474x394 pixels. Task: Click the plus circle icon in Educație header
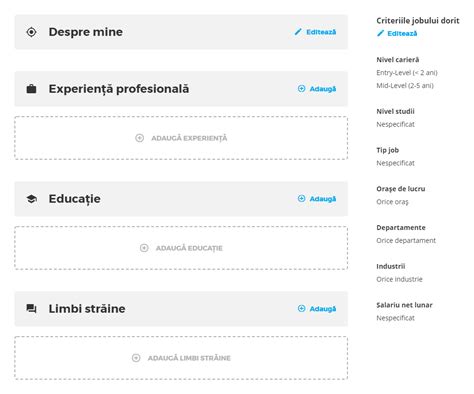point(301,199)
